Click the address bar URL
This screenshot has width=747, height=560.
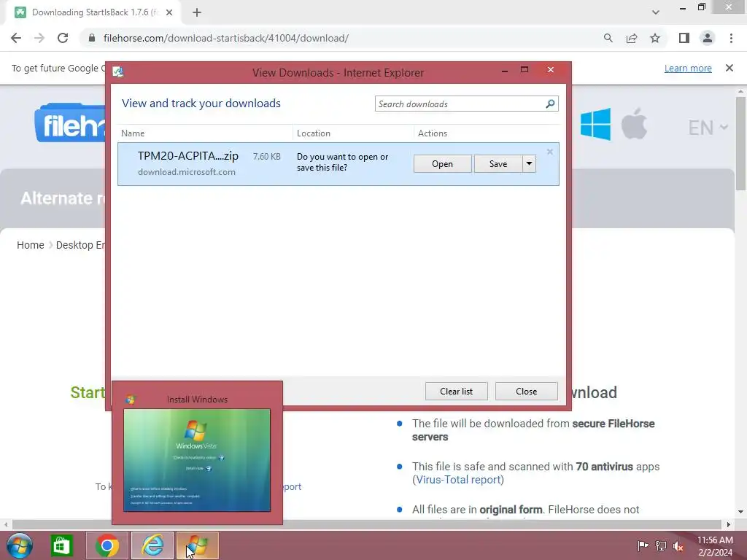click(226, 38)
